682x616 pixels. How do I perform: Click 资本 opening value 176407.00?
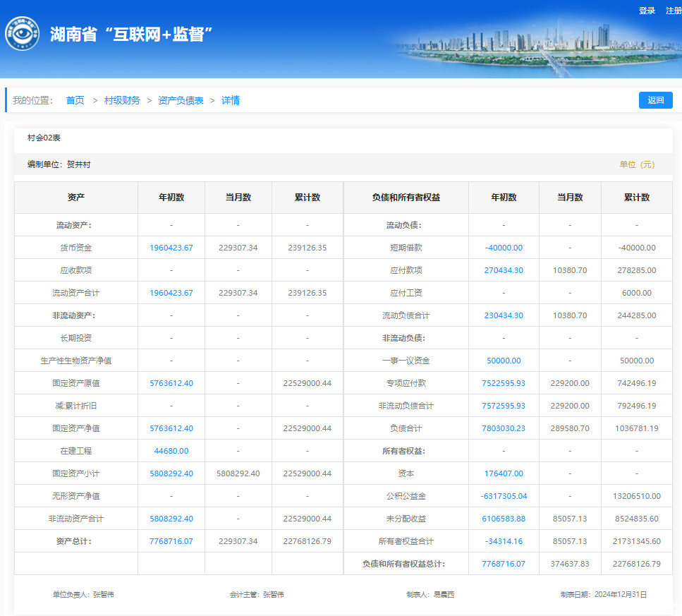click(x=504, y=473)
